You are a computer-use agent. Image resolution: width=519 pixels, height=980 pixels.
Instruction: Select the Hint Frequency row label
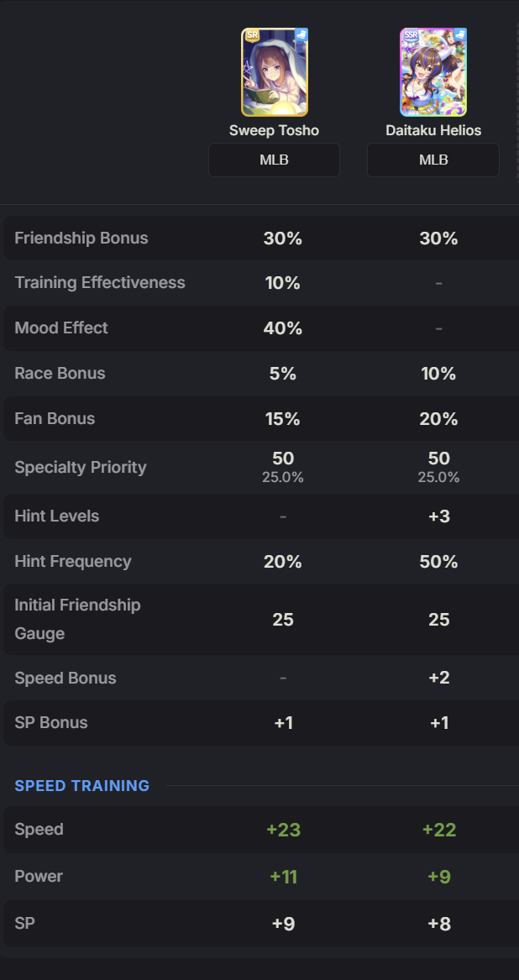(73, 561)
